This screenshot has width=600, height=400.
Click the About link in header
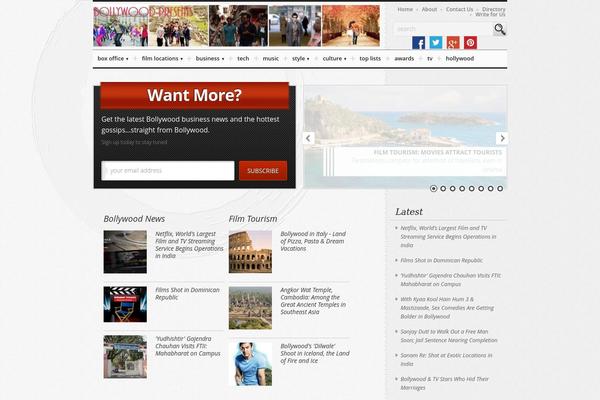tap(429, 9)
